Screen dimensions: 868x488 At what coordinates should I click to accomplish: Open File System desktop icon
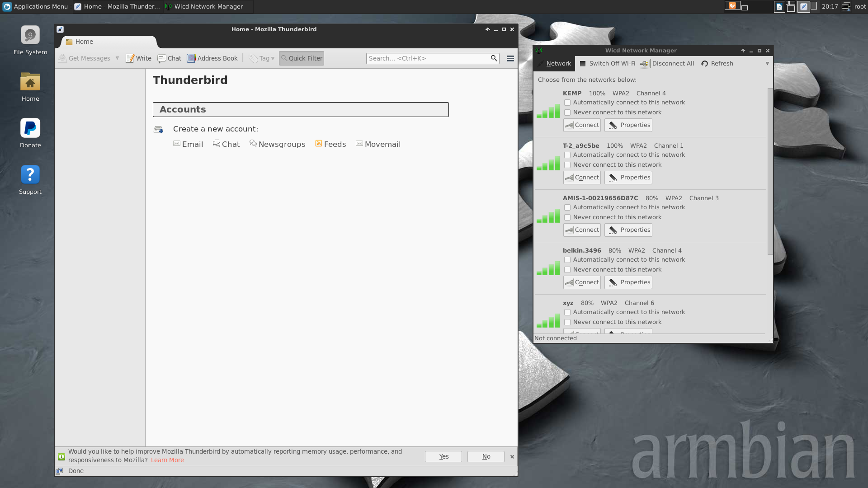coord(30,35)
